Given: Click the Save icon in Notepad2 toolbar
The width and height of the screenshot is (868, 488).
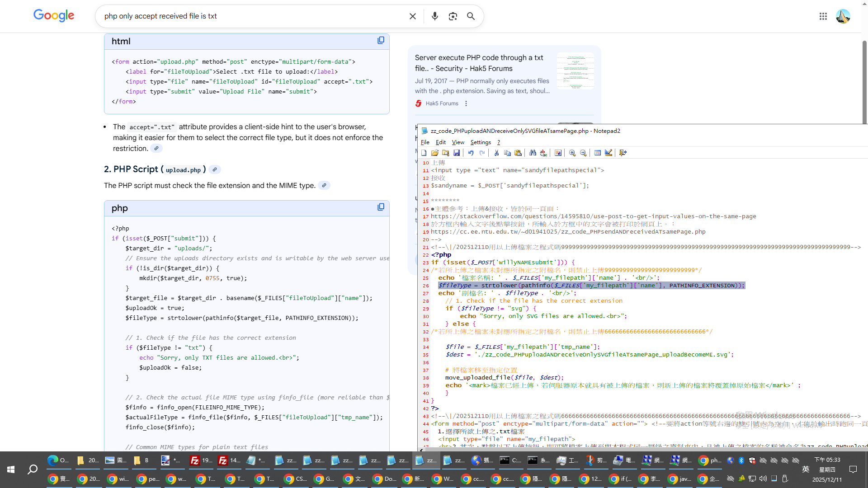Looking at the screenshot, I should pyautogui.click(x=457, y=153).
